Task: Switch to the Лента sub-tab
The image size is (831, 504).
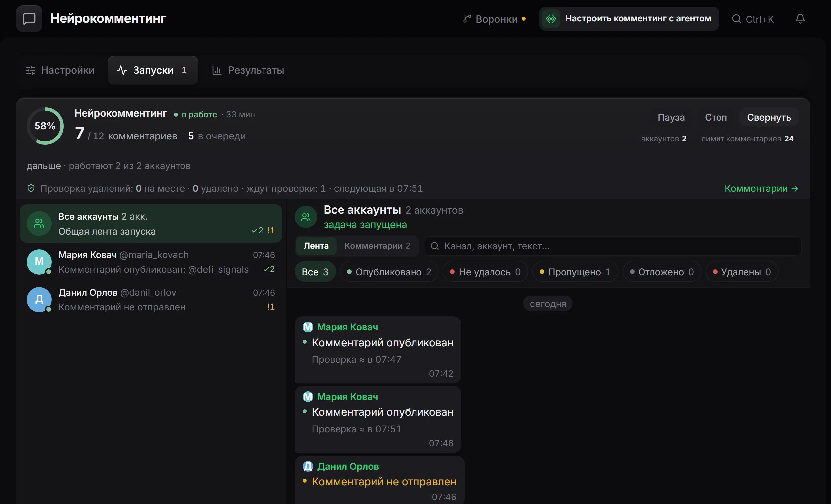Action: [316, 246]
